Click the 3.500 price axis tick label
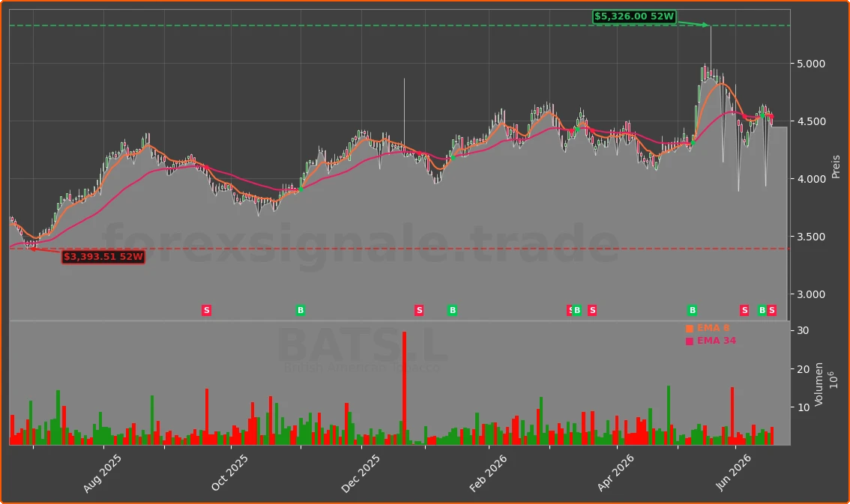 (x=811, y=237)
